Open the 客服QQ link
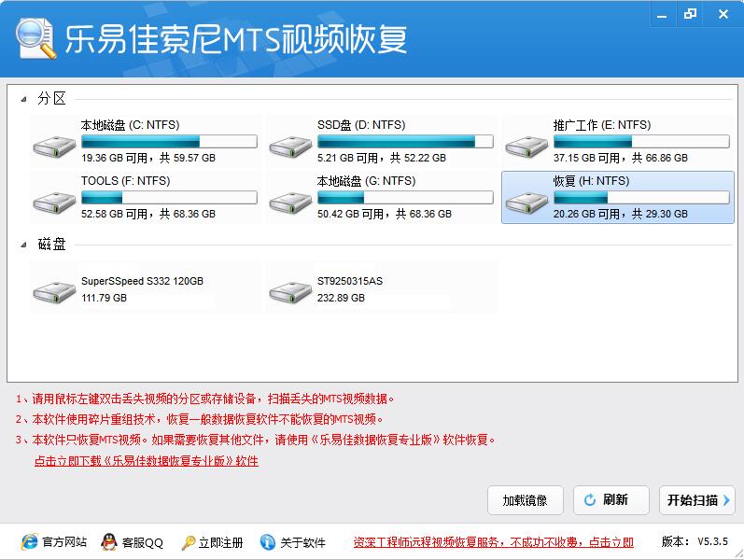The width and height of the screenshot is (744, 560). (x=142, y=542)
